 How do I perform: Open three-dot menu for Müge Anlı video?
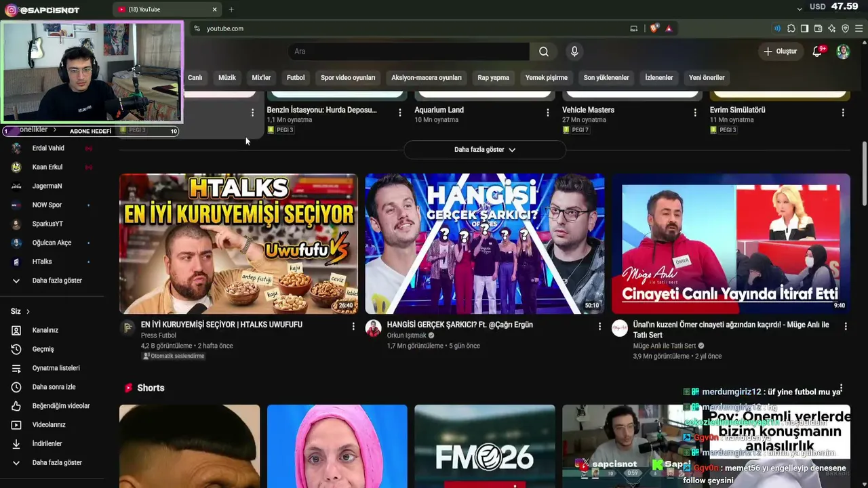coord(846,327)
